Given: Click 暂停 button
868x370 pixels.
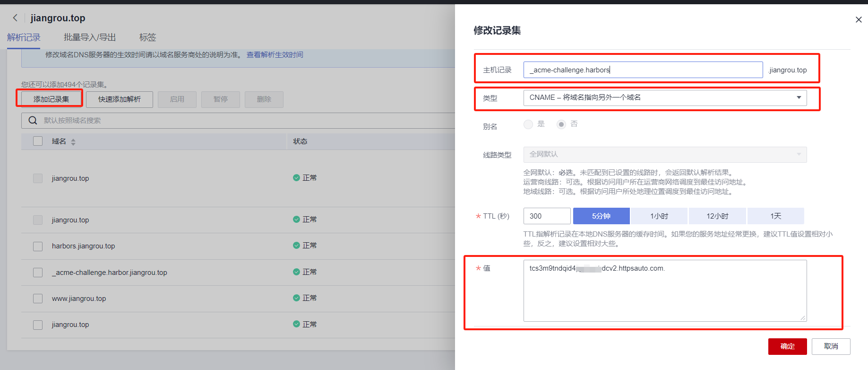Looking at the screenshot, I should click(221, 99).
